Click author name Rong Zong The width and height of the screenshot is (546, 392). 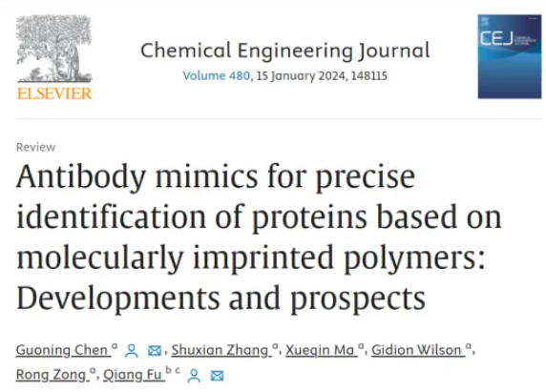point(51,375)
